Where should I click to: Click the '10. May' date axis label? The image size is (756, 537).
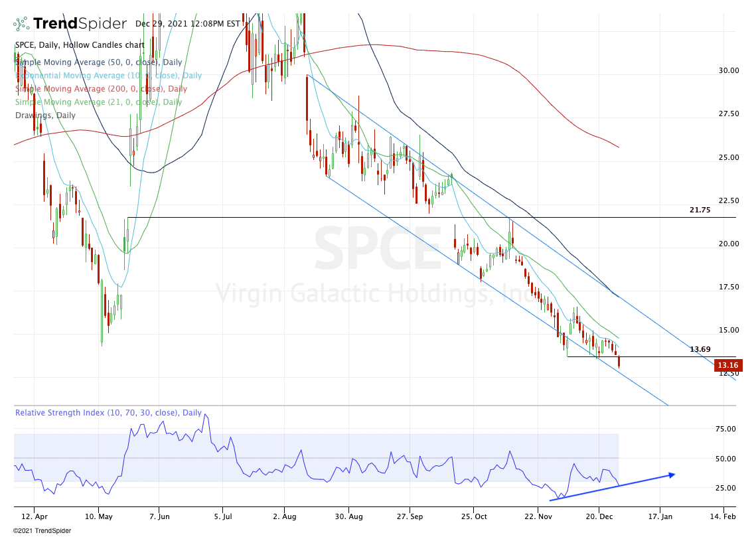click(99, 516)
